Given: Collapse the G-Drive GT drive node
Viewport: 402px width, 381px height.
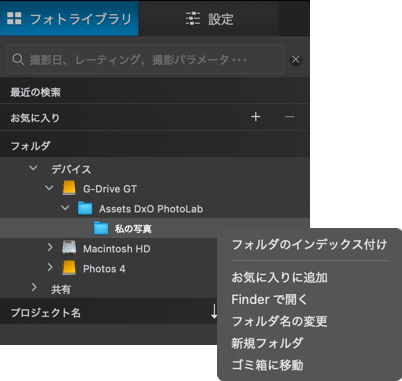Looking at the screenshot, I should pos(49,188).
